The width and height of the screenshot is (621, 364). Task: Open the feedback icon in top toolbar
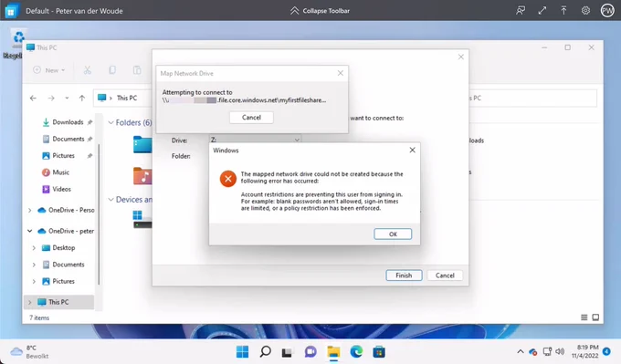point(521,11)
